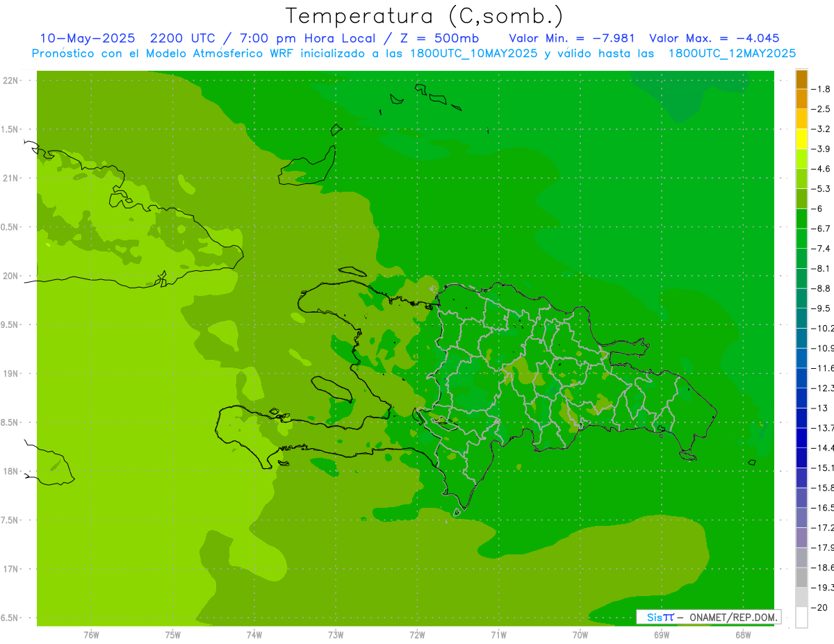Click the '2200 UTC' time text
This screenshot has height=644, width=834.
(x=182, y=38)
